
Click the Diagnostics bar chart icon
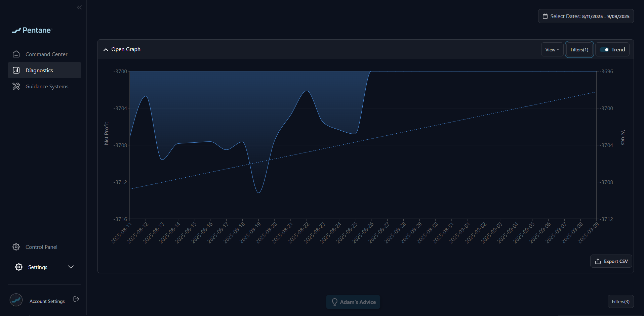click(x=16, y=70)
